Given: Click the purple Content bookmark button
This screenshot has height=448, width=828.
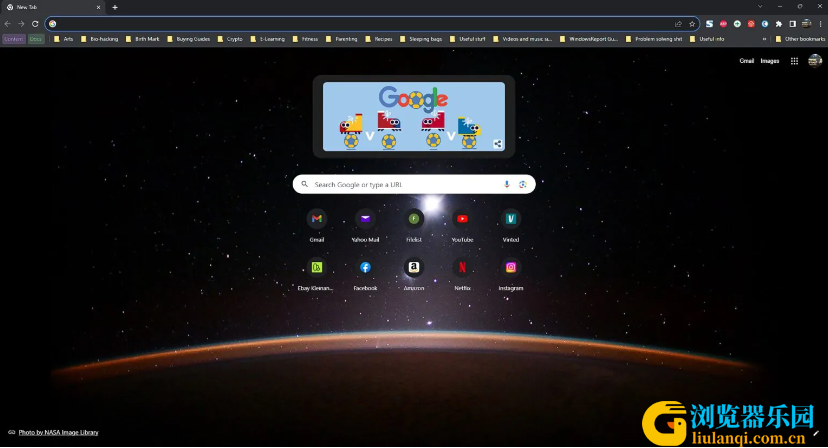Looking at the screenshot, I should tap(14, 39).
